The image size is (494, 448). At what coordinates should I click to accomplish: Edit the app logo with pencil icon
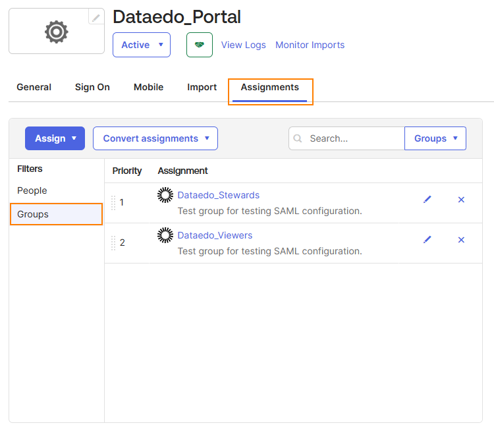(x=96, y=17)
